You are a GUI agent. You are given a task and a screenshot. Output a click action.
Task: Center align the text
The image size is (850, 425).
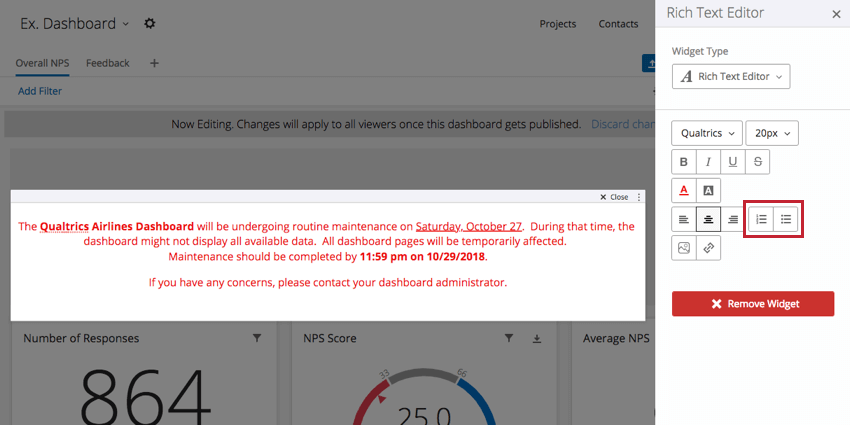pyautogui.click(x=708, y=219)
